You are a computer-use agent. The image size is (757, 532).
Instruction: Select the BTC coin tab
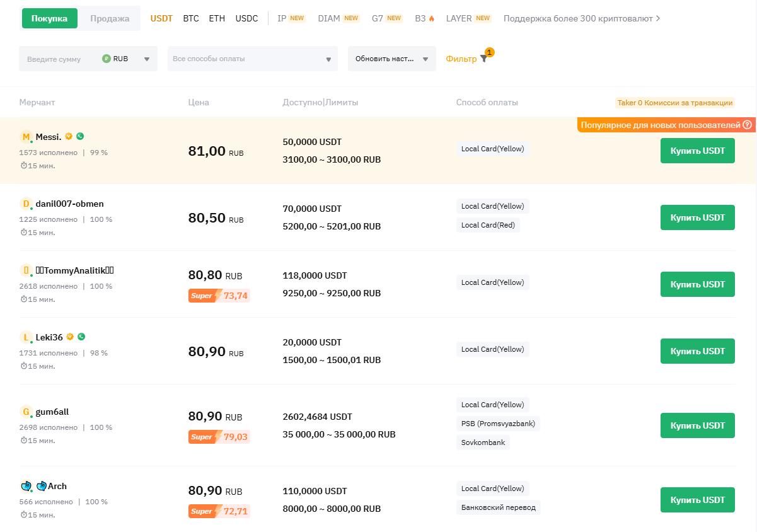(x=191, y=19)
